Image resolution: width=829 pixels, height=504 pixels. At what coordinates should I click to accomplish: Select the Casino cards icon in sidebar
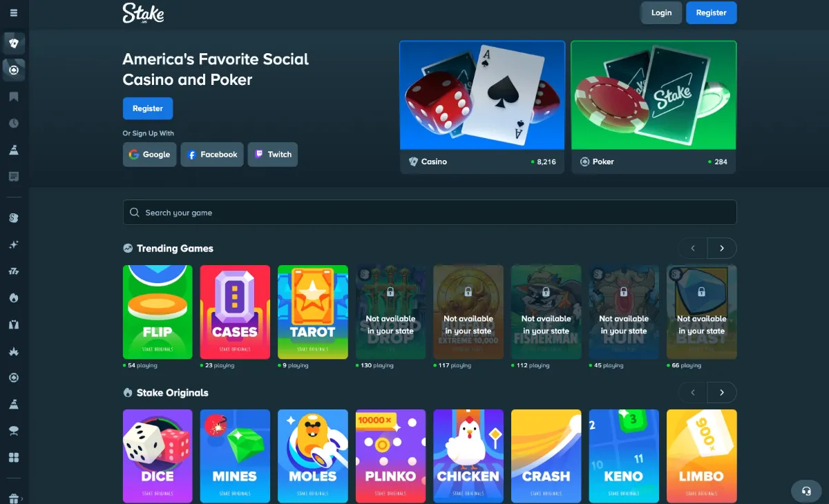(x=14, y=43)
